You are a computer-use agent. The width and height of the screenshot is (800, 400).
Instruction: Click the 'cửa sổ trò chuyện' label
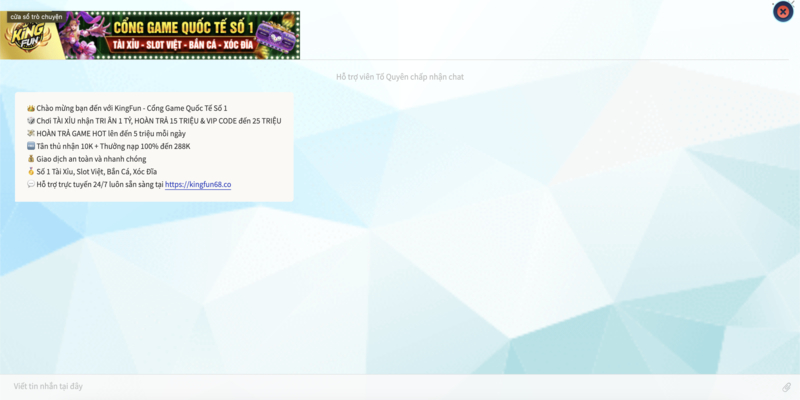(36, 17)
